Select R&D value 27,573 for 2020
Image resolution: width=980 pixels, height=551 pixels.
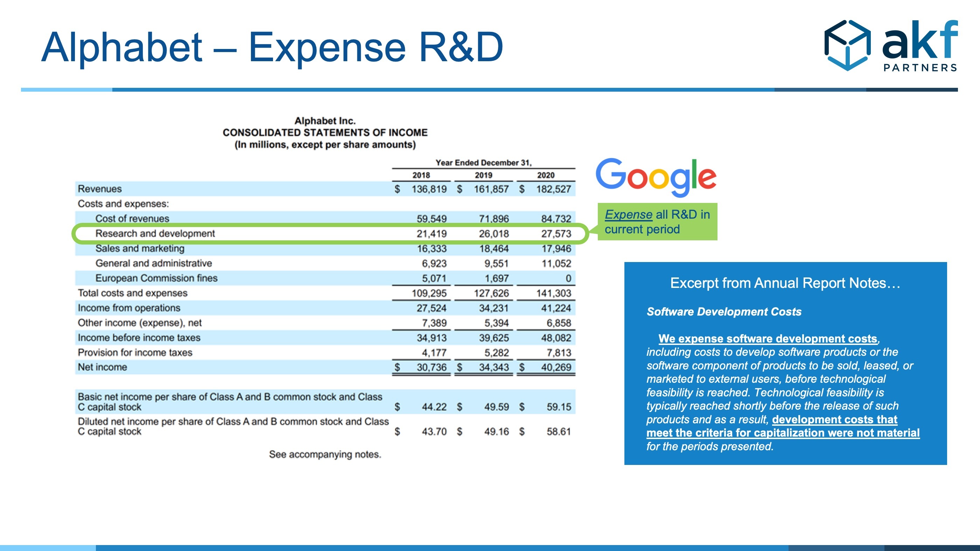[556, 233]
